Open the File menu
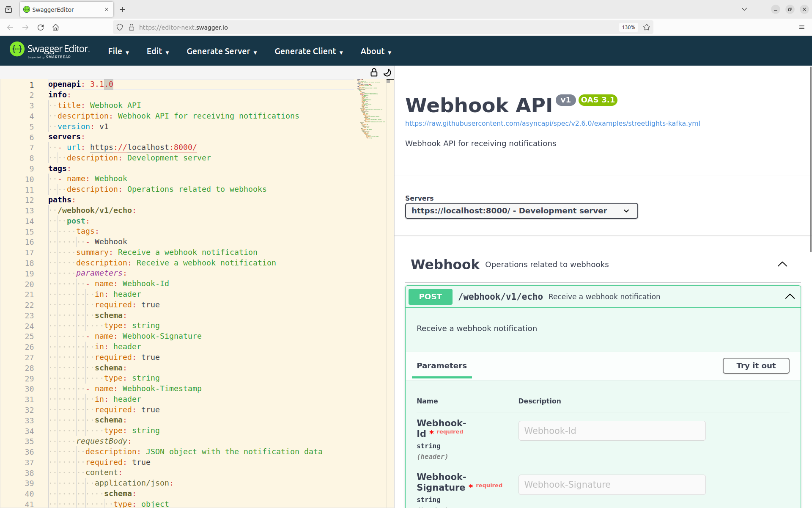 click(118, 51)
